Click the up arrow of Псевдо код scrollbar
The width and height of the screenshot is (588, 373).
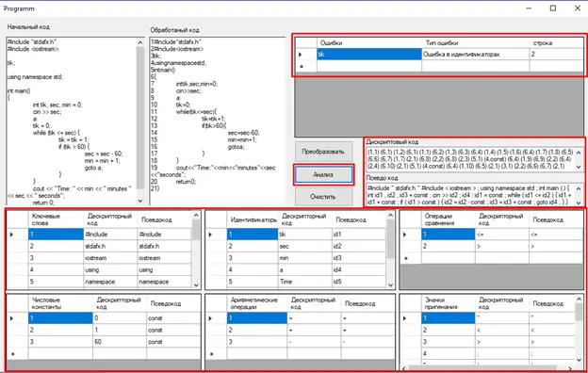[579, 188]
